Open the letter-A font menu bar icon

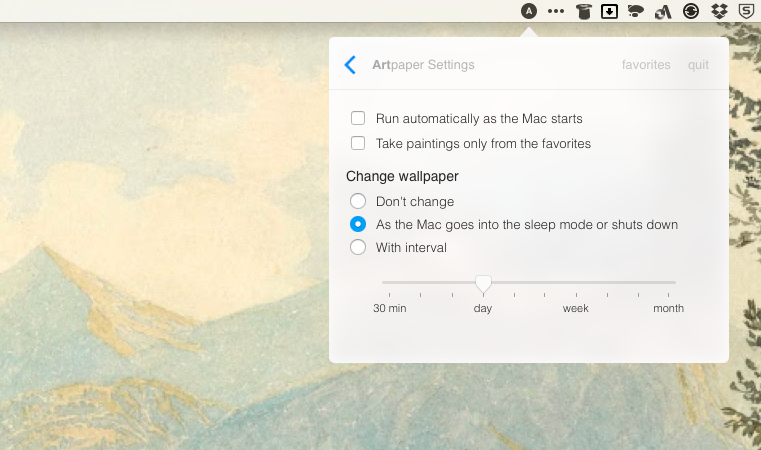click(663, 11)
